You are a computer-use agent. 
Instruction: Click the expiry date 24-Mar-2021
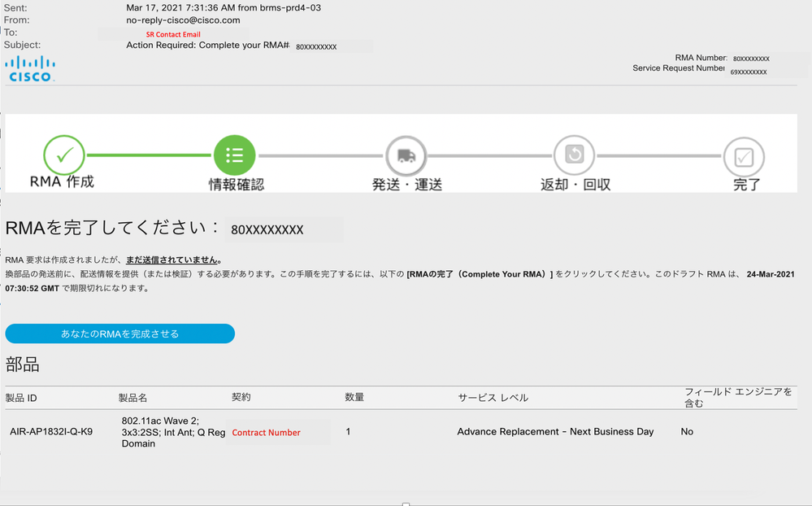coord(771,274)
